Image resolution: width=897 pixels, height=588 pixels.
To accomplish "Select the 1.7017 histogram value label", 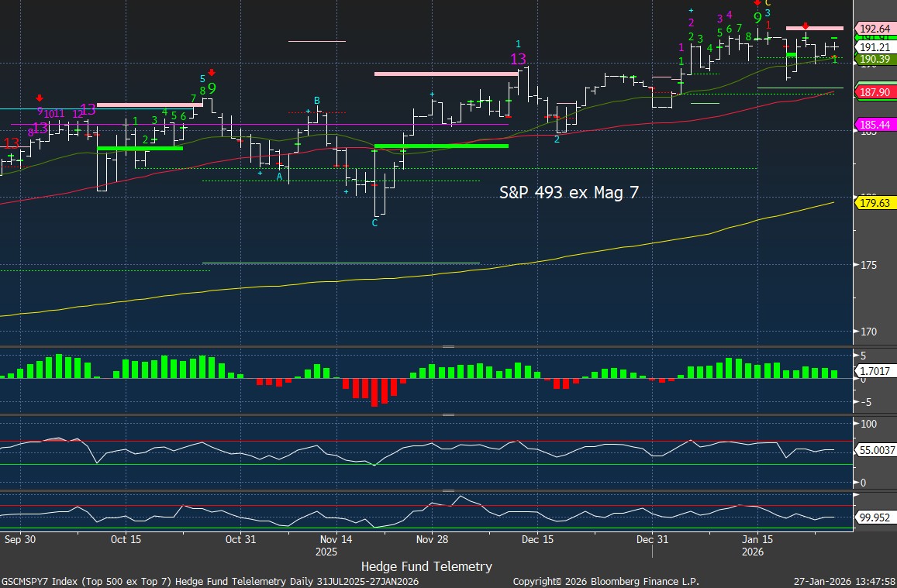I will click(x=876, y=371).
